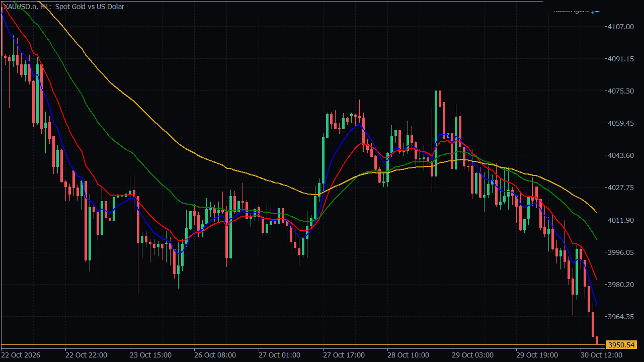Click the 29 Oct 19:00 time label
Image resolution: width=644 pixels, height=362 pixels.
click(x=537, y=355)
